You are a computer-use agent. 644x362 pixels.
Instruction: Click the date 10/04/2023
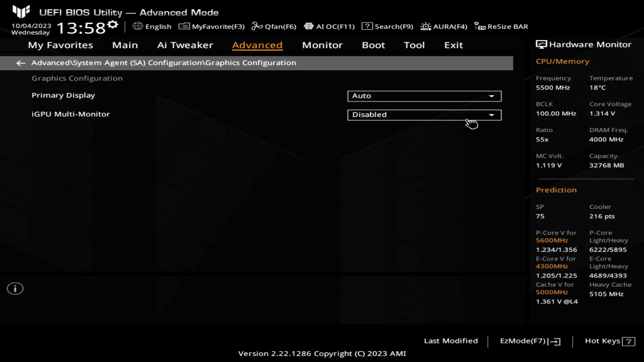(32, 26)
